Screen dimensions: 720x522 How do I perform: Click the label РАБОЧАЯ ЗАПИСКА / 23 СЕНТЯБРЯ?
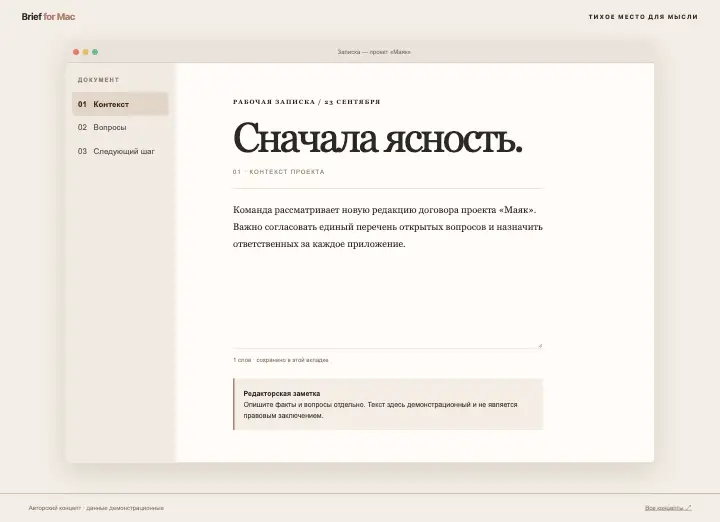click(307, 102)
